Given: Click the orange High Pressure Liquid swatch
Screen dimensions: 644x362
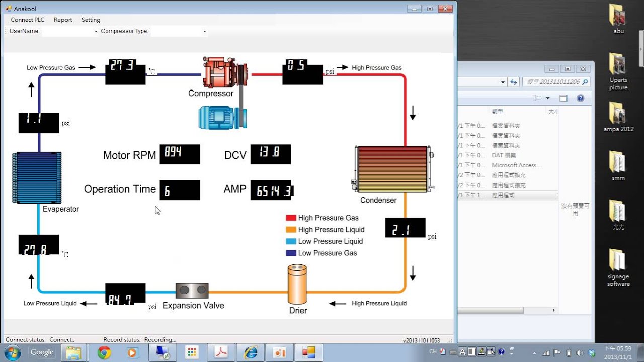Looking at the screenshot, I should pos(291,229).
